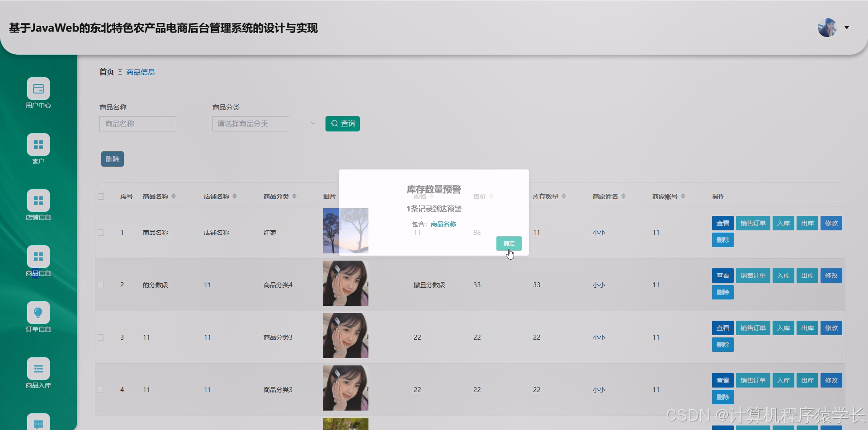Click 出库 for row 4
The width and height of the screenshot is (868, 430).
click(x=807, y=380)
